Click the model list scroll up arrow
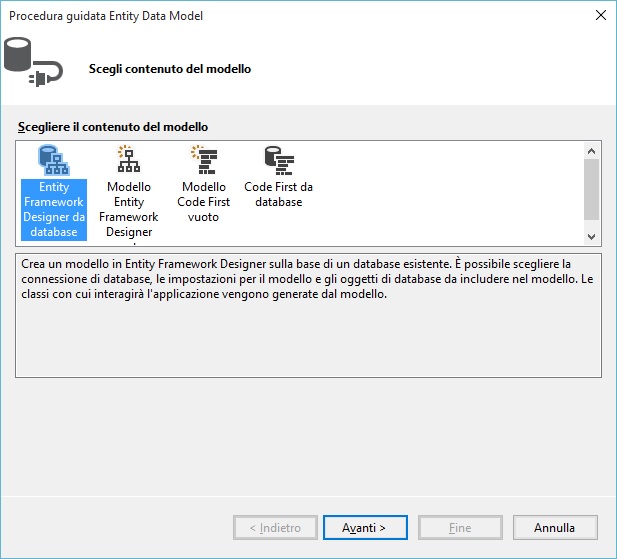The height and width of the screenshot is (559, 617). tap(591, 151)
